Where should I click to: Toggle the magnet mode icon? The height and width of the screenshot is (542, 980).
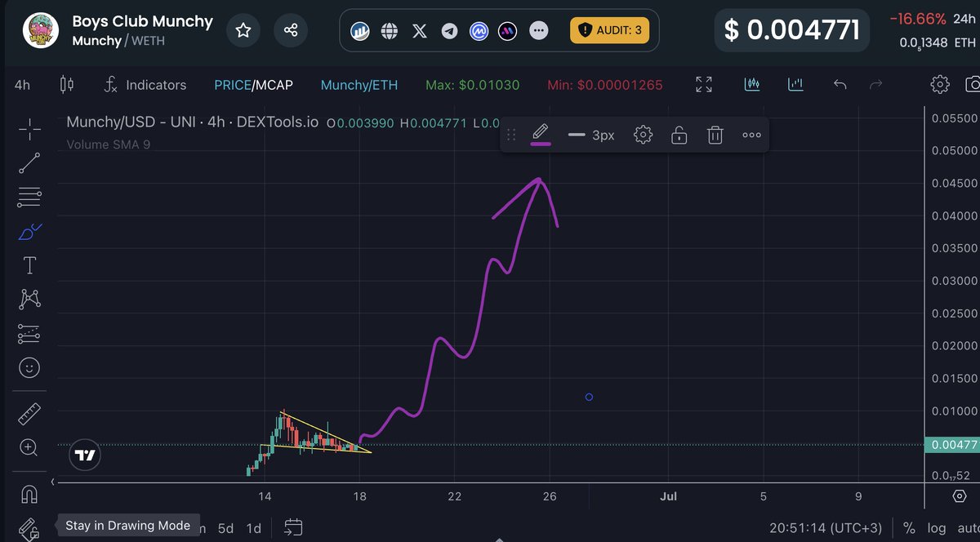point(29,495)
